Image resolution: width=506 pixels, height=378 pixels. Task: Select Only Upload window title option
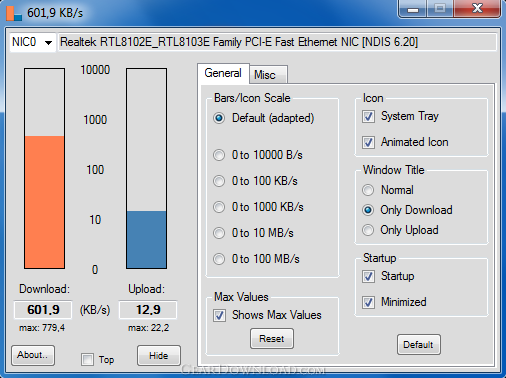pos(400,230)
